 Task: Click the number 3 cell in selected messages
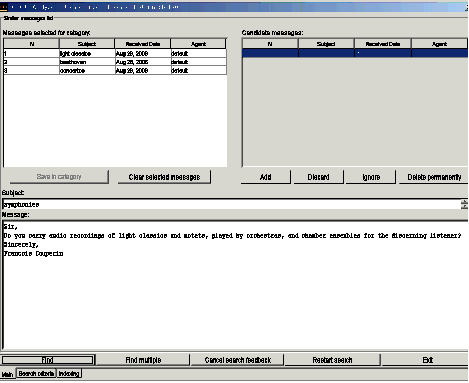31,71
